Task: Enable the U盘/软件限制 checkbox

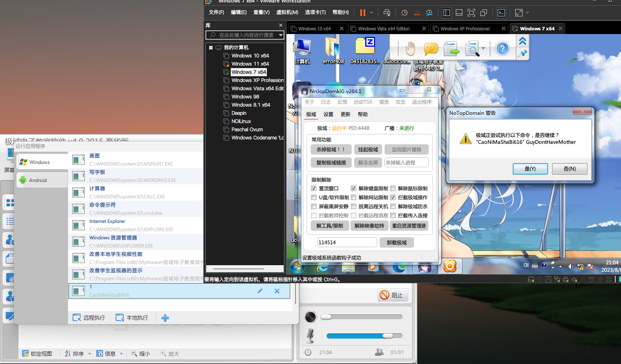Action: pos(314,198)
